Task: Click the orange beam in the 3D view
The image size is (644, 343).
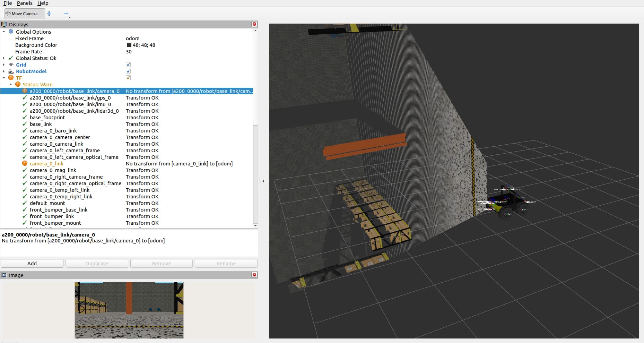Action: point(364,147)
